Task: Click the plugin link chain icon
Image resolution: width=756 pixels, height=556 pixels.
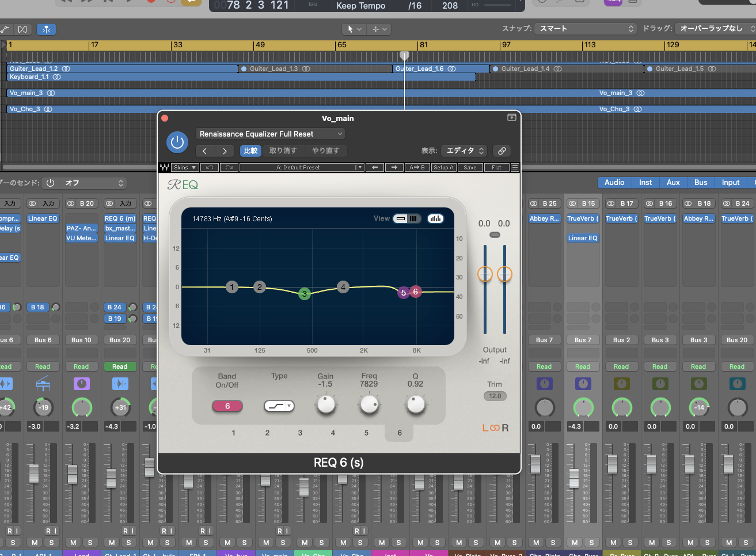Action: coord(502,151)
